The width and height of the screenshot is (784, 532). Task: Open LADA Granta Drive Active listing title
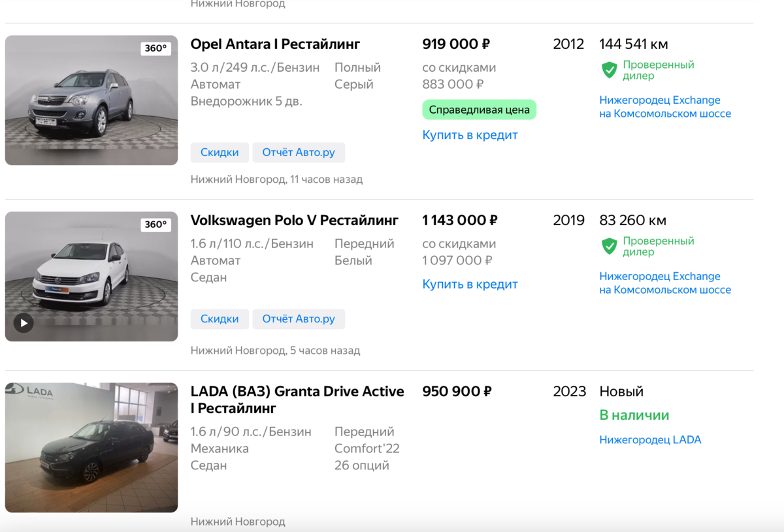click(297, 399)
